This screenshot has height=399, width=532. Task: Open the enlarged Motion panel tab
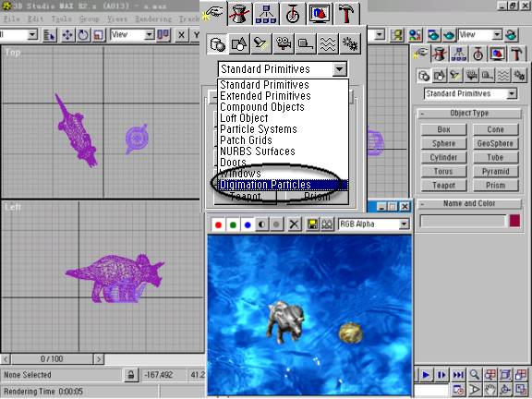pos(293,14)
